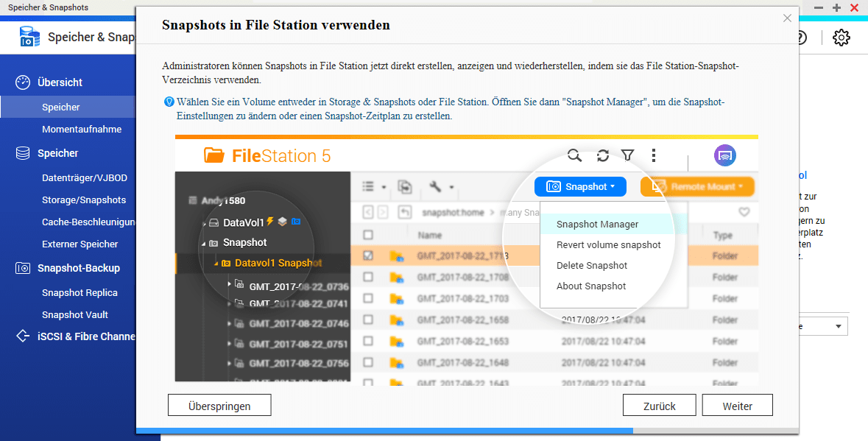The height and width of the screenshot is (441, 868).
Task: Click the search magnifier in FileStation illustration
Action: 574,155
